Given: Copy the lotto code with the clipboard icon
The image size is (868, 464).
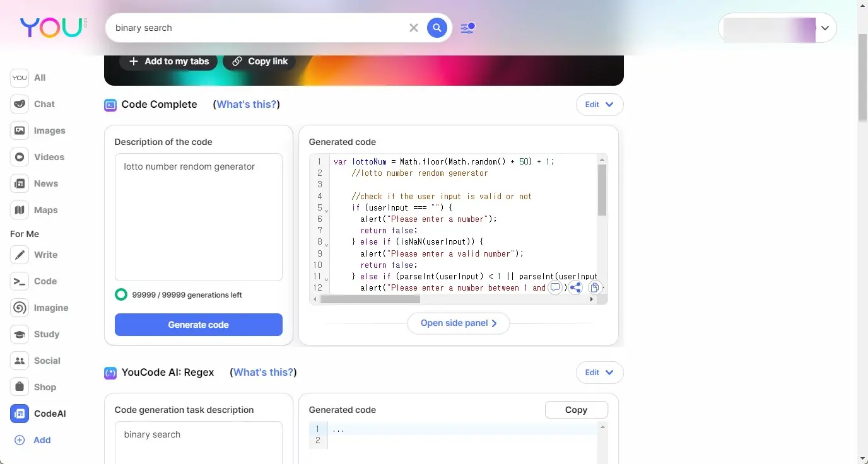Looking at the screenshot, I should (x=594, y=287).
